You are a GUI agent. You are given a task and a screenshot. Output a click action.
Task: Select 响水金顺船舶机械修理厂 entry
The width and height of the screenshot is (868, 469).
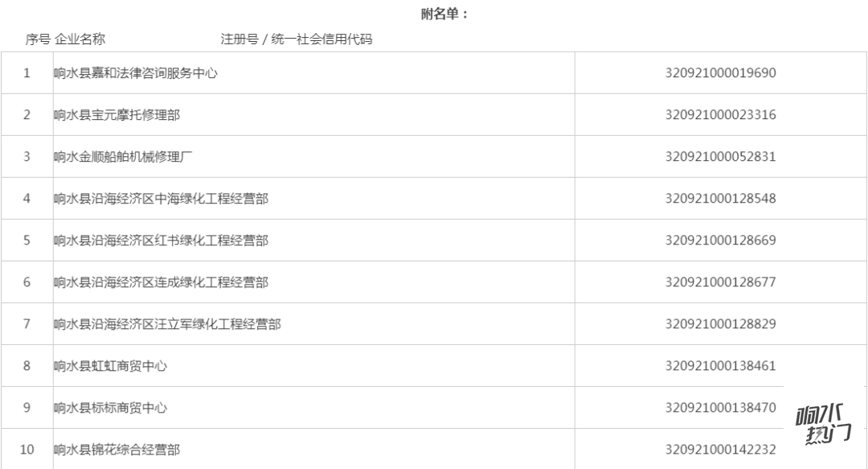pyautogui.click(x=123, y=157)
